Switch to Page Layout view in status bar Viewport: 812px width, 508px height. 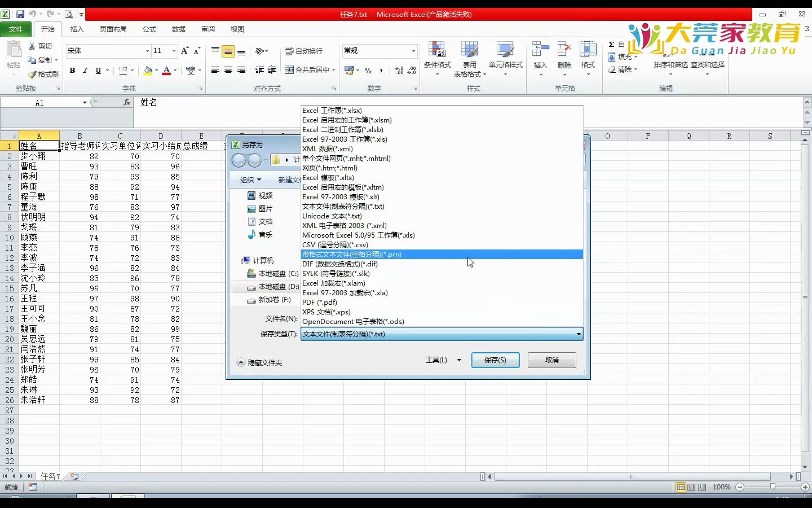(x=691, y=487)
